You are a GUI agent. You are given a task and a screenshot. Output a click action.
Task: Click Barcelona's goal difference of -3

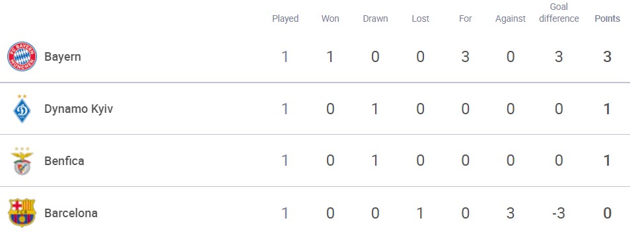pyautogui.click(x=559, y=213)
